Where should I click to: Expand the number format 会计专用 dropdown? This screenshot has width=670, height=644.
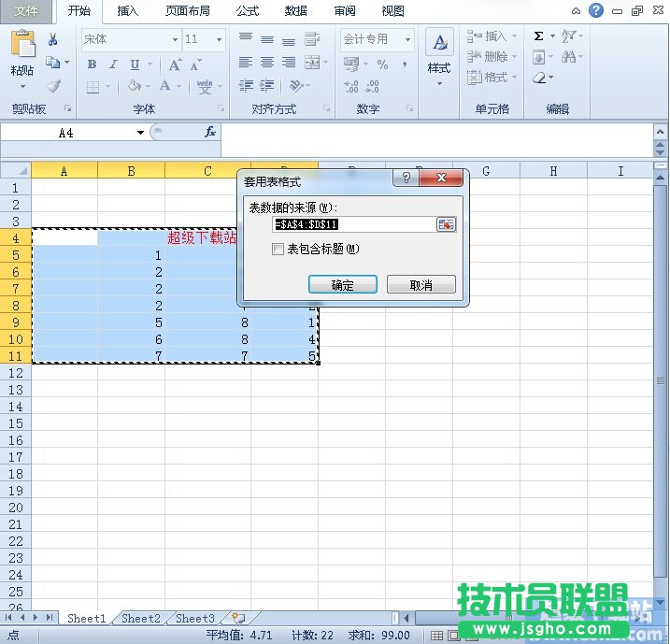[407, 39]
